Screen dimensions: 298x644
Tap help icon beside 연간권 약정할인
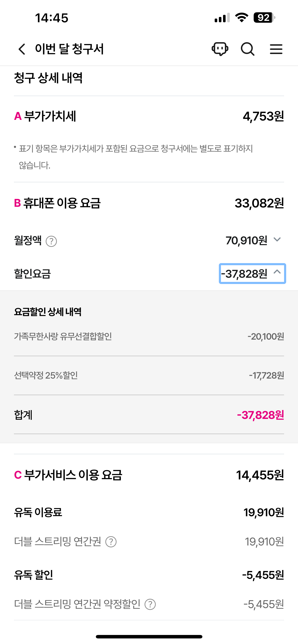(150, 604)
